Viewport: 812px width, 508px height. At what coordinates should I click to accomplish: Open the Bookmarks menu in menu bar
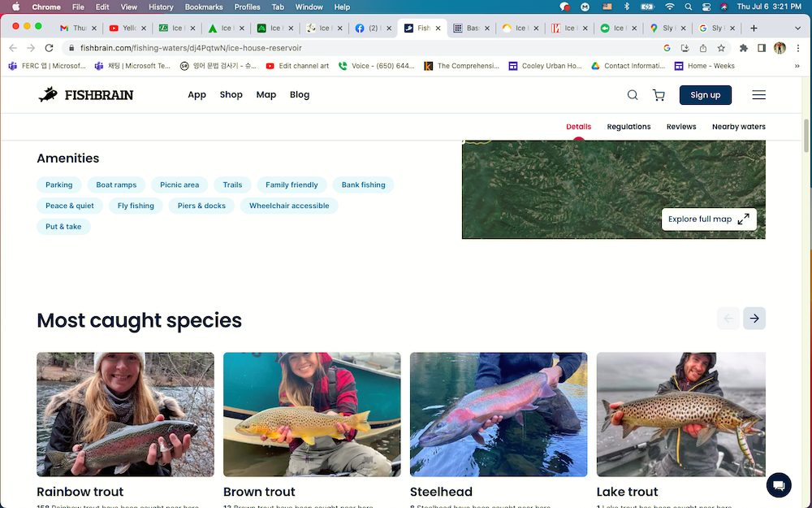[204, 7]
